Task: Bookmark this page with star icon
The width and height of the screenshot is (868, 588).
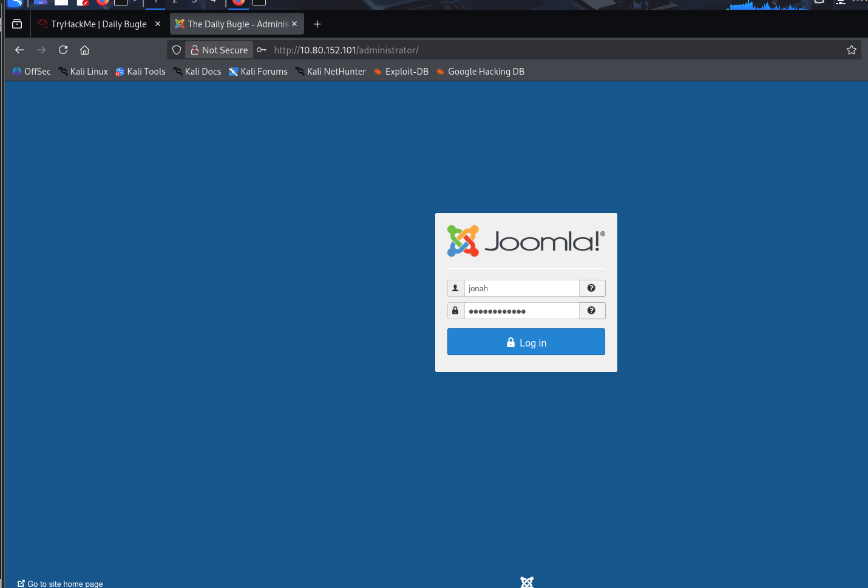Action: 852,50
